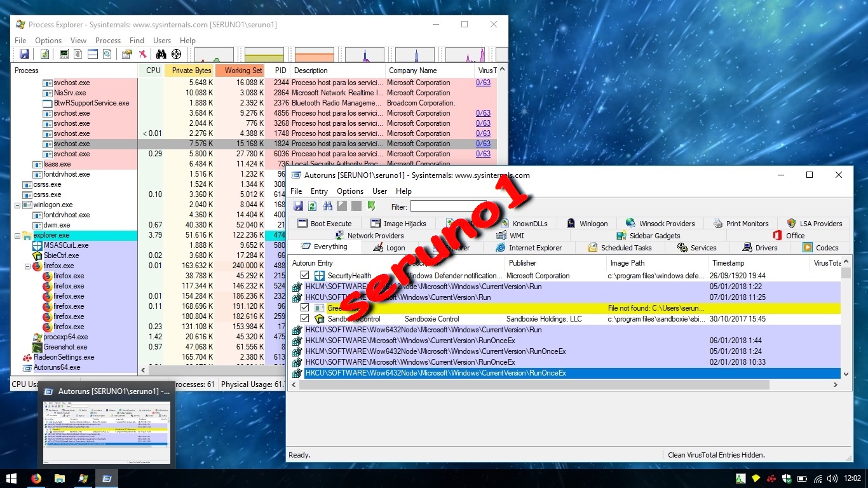868x488 pixels.
Task: Open VirusTotal 0/63 link for PID 6036
Action: point(483,154)
